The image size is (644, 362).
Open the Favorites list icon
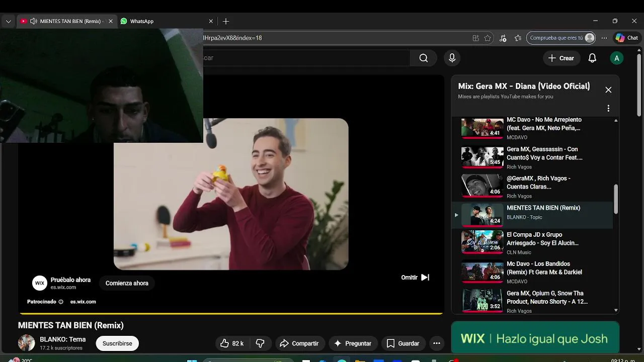[518, 38]
